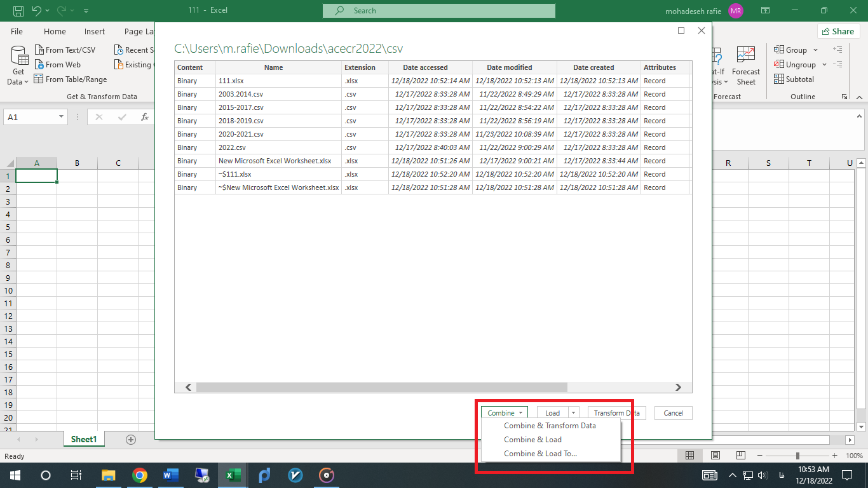
Task: Click the Save icon in title bar
Action: [18, 11]
